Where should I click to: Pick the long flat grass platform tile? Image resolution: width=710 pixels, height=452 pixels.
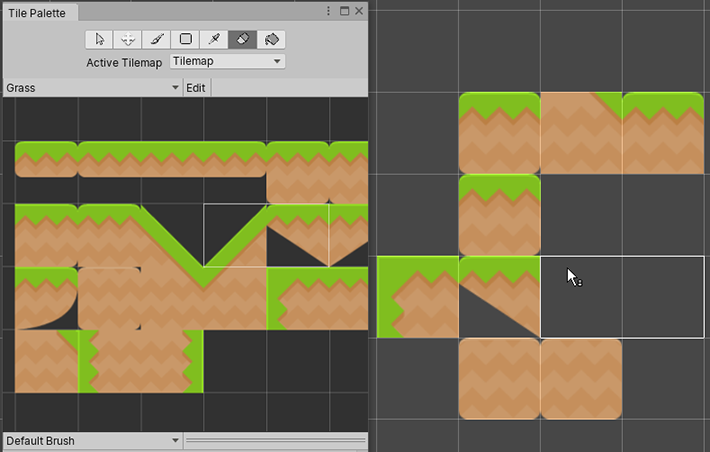pyautogui.click(x=171, y=159)
